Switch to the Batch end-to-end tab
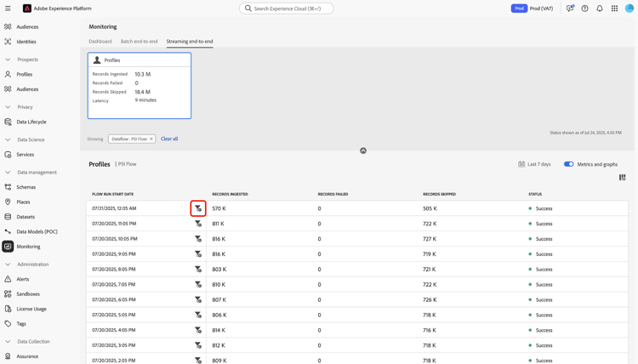This screenshot has height=364, width=638. click(139, 41)
